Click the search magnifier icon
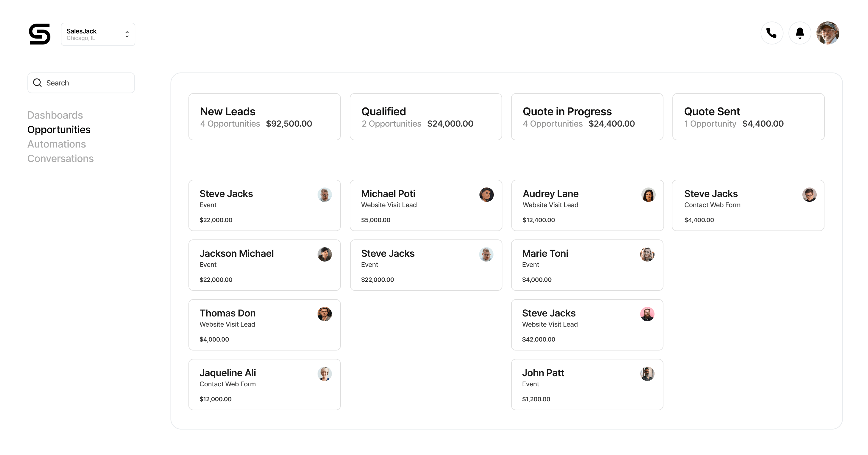The width and height of the screenshot is (868, 455). (x=37, y=83)
